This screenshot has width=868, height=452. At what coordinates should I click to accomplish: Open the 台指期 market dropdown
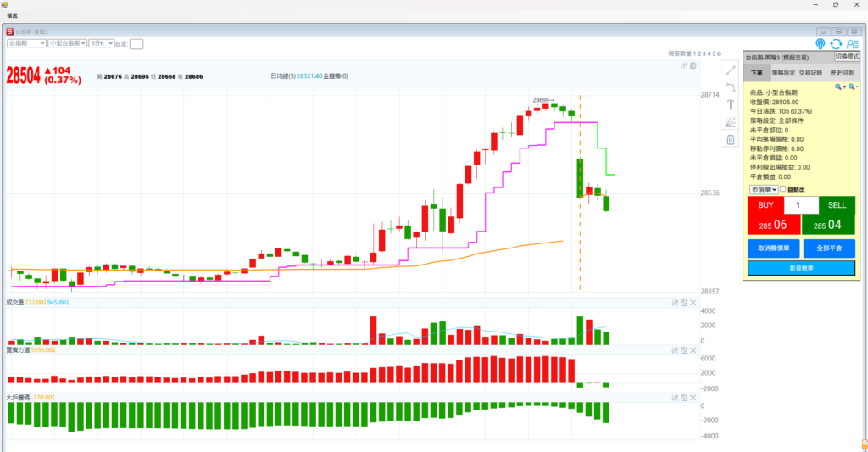tap(26, 42)
